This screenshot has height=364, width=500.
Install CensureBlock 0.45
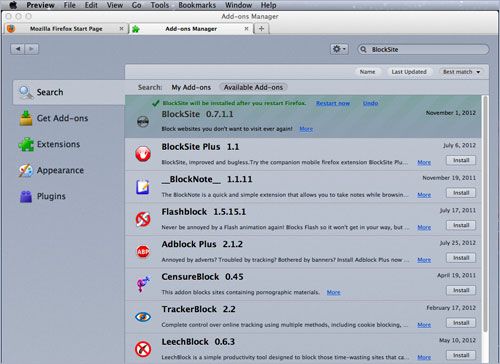[x=461, y=290]
